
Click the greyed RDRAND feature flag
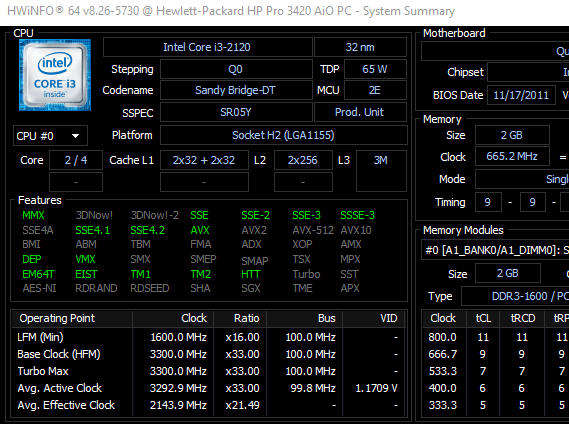point(96,288)
